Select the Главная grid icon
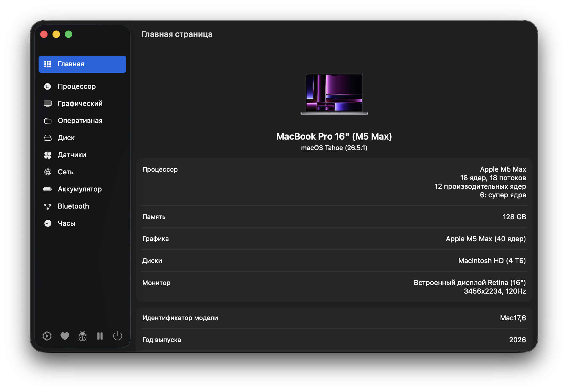Screen dimensions: 568x392 coord(48,64)
